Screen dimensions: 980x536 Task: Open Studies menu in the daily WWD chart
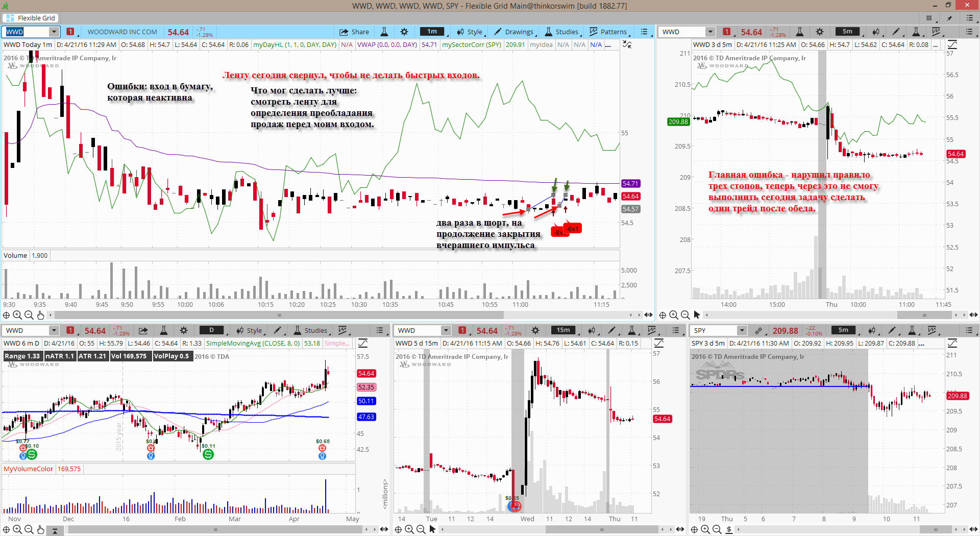(311, 330)
